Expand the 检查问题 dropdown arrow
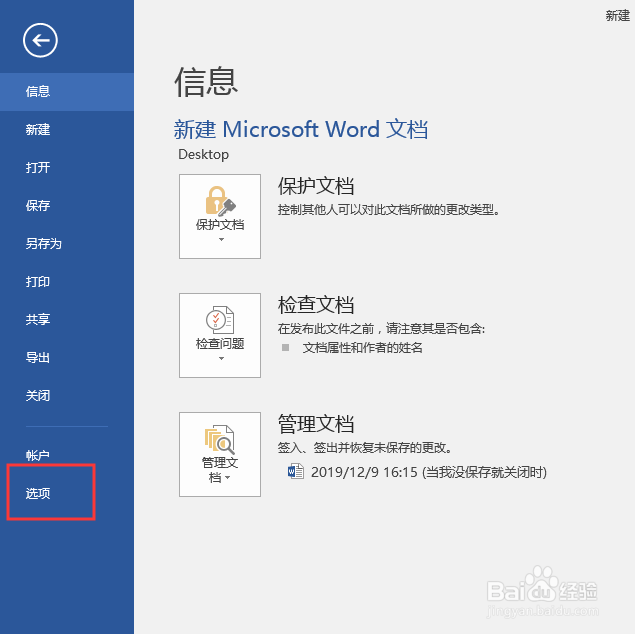Screen dimensions: 635x634 point(221,359)
